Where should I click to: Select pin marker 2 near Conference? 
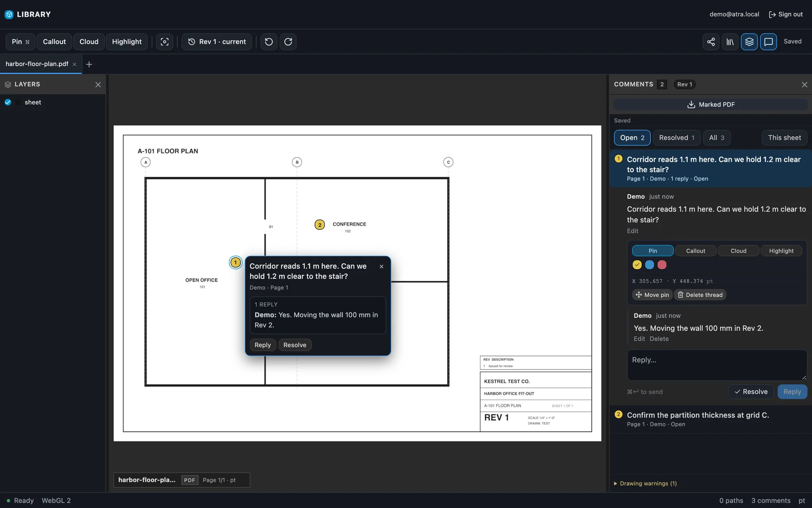(x=320, y=225)
